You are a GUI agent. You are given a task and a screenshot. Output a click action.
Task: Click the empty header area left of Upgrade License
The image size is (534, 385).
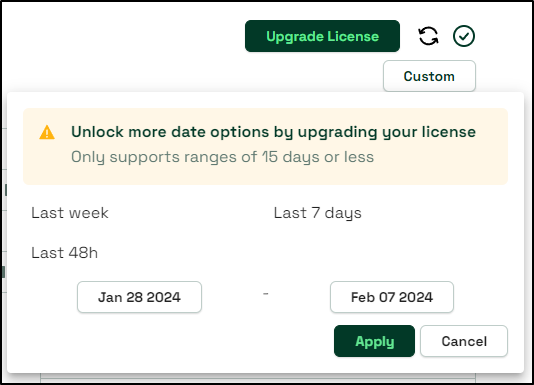123,36
